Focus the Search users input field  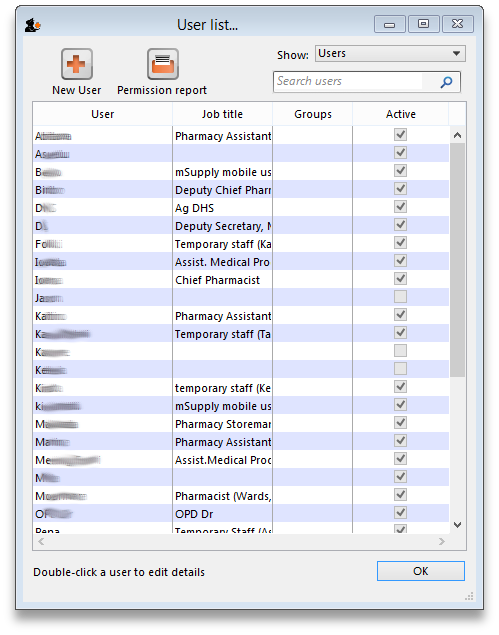(349, 81)
